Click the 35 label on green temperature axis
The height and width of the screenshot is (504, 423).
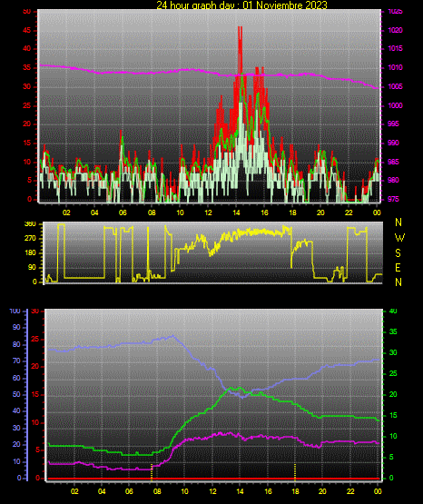click(393, 331)
